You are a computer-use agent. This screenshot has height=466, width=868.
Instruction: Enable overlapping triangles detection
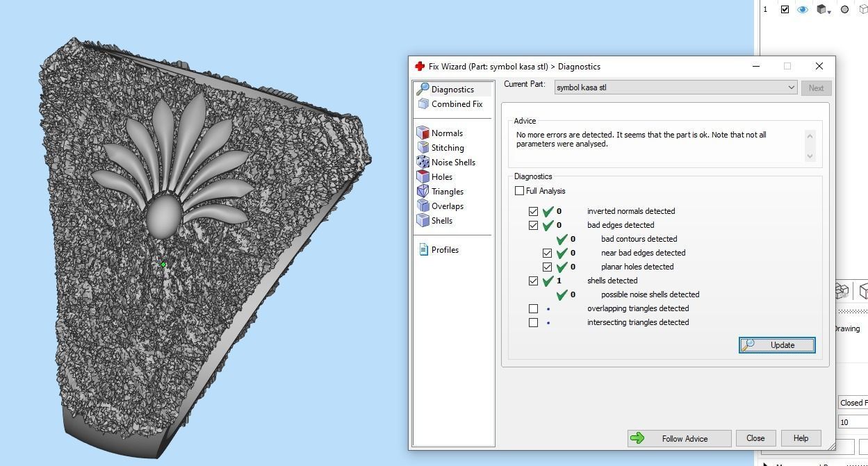[533, 308]
